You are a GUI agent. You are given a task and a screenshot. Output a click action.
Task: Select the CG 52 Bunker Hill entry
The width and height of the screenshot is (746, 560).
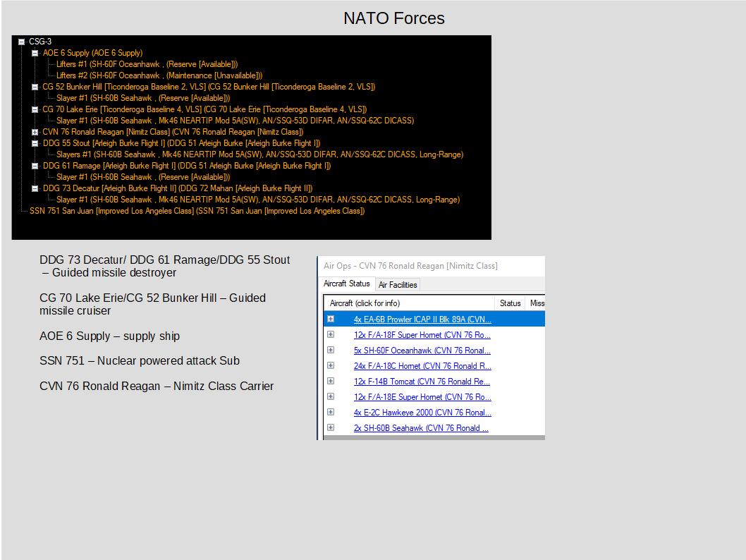(x=209, y=87)
